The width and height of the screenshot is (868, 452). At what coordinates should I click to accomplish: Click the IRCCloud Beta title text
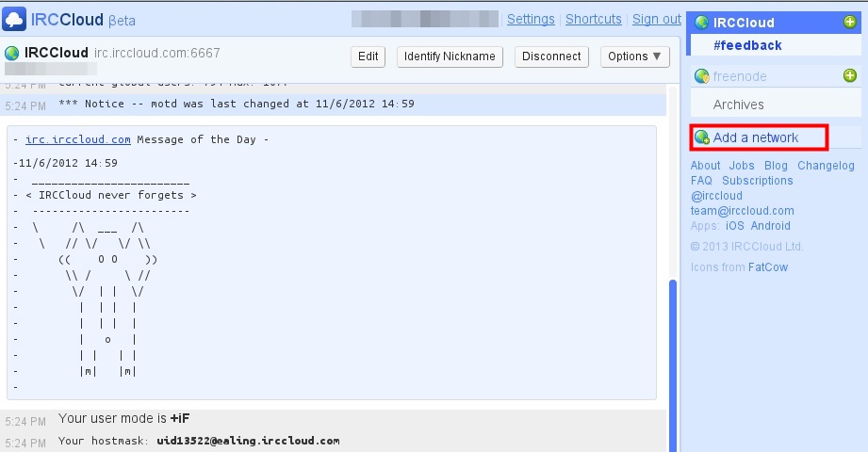[83, 20]
